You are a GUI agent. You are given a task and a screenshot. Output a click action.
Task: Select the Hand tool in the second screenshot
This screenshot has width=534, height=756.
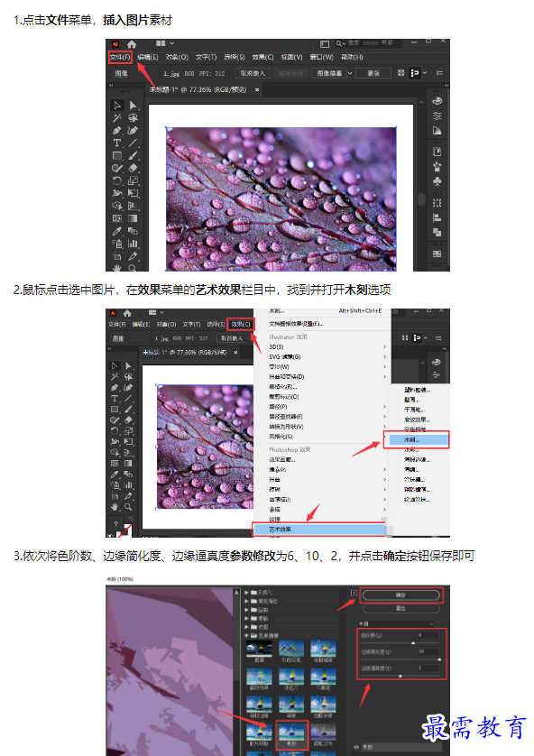click(x=115, y=507)
